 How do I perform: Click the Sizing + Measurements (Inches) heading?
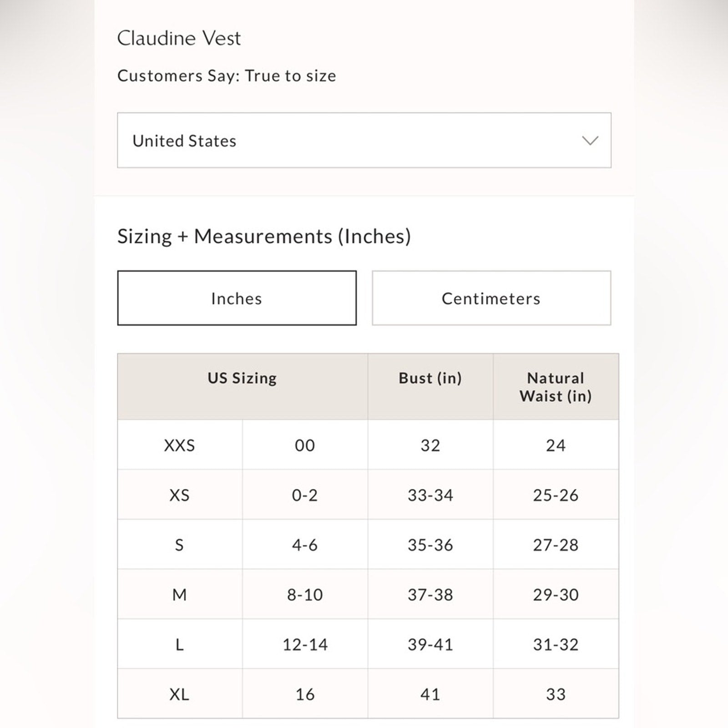[264, 237]
